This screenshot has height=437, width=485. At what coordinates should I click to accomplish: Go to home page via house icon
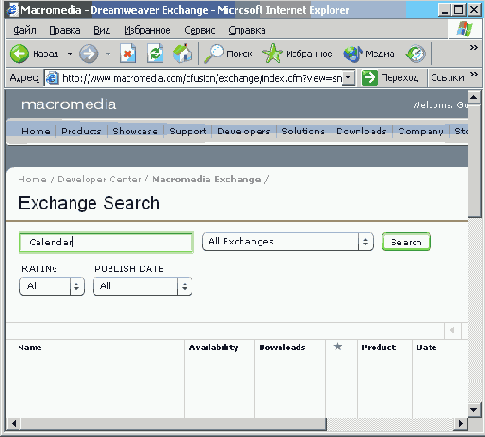[183, 53]
